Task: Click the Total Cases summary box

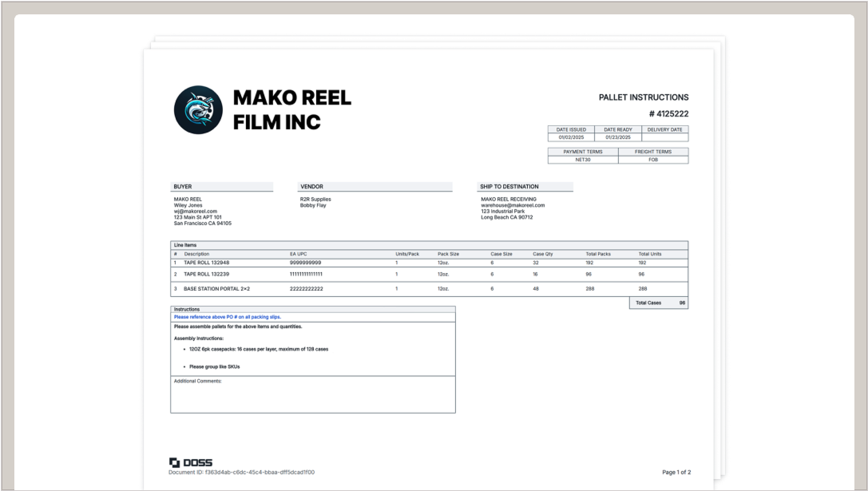Action: click(659, 303)
